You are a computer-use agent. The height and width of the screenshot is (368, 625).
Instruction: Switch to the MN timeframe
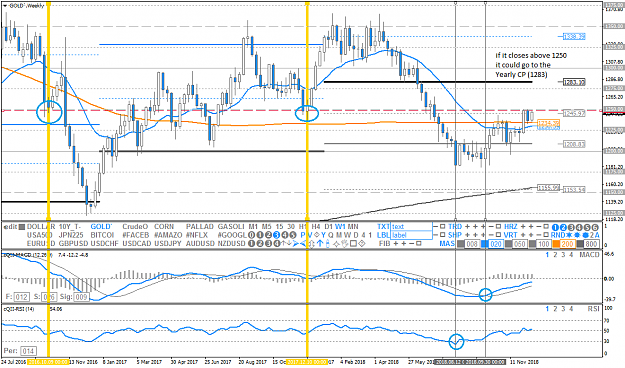353,226
